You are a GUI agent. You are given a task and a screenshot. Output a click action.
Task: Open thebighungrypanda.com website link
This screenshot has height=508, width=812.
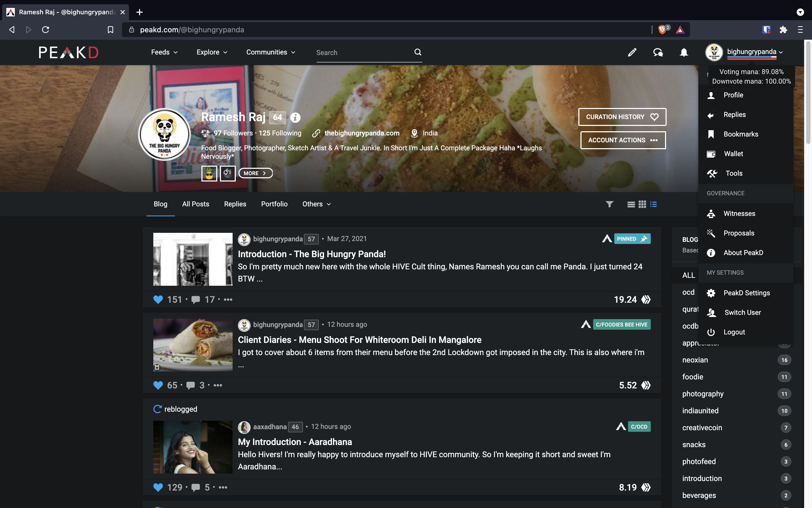[x=362, y=133]
